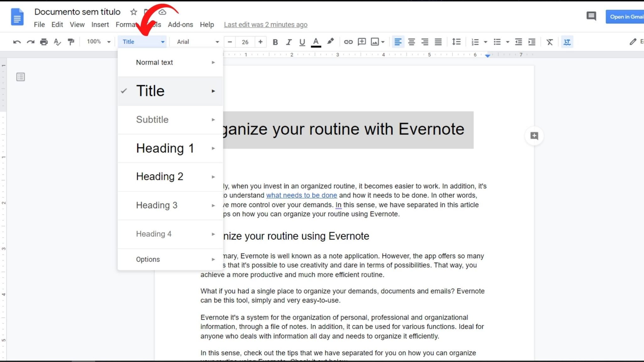644x362 pixels.
Task: Open the View menu
Action: pos(77,25)
